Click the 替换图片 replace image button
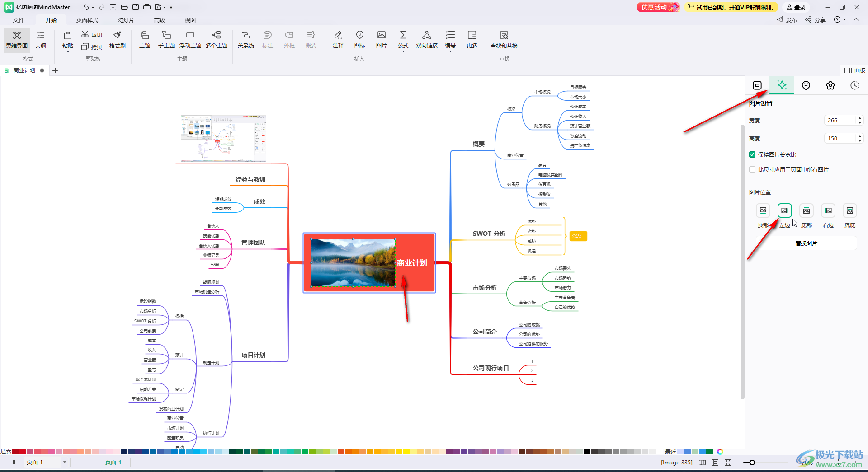868x472 pixels. (807, 243)
